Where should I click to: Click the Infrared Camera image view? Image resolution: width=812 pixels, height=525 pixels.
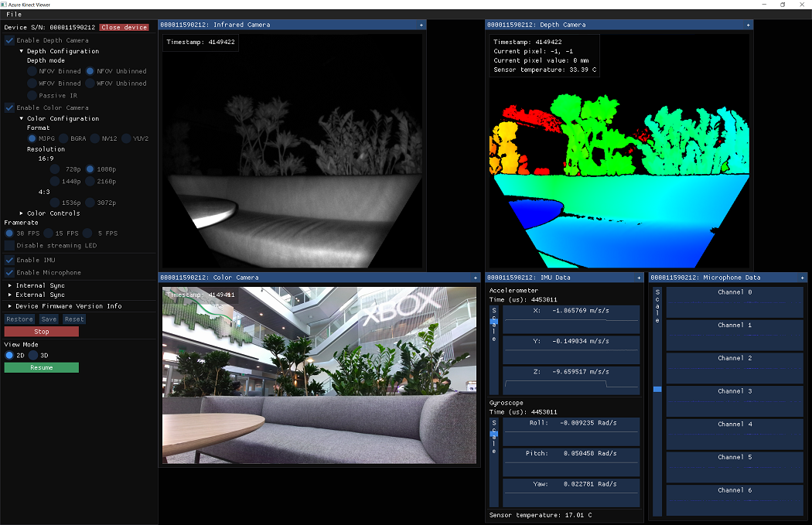292,152
